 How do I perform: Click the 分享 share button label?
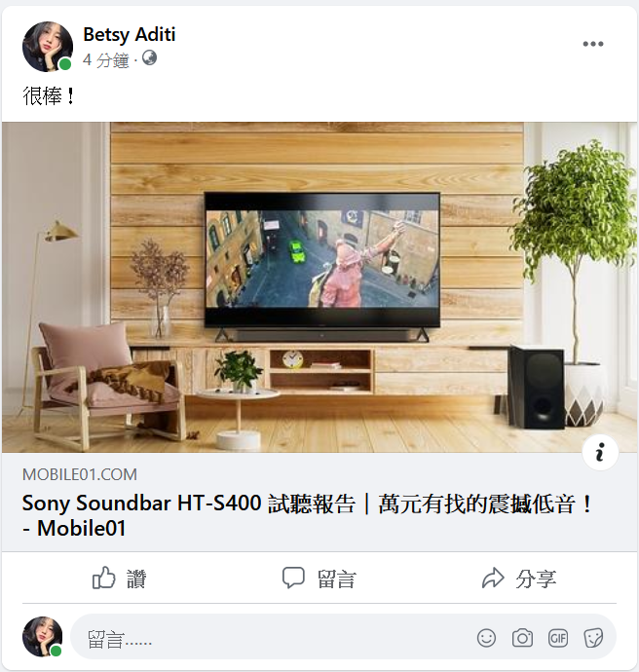[536, 579]
